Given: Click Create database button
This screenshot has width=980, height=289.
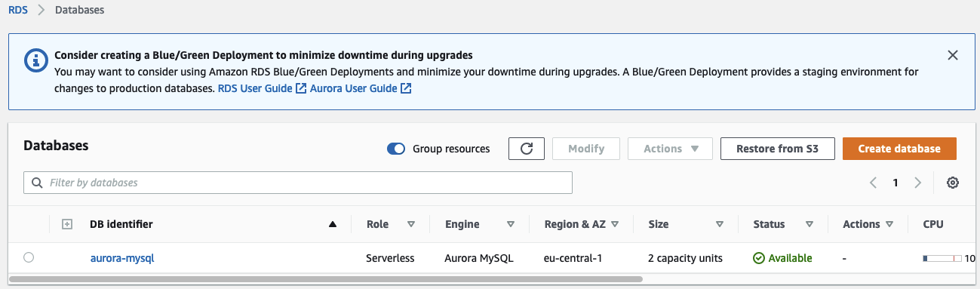Looking at the screenshot, I should point(899,149).
